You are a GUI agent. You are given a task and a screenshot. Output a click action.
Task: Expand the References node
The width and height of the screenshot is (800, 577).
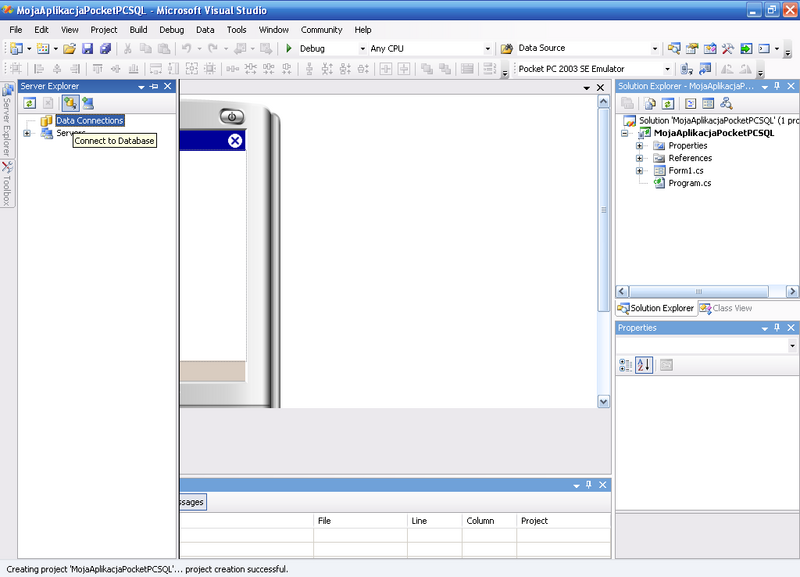(x=639, y=158)
